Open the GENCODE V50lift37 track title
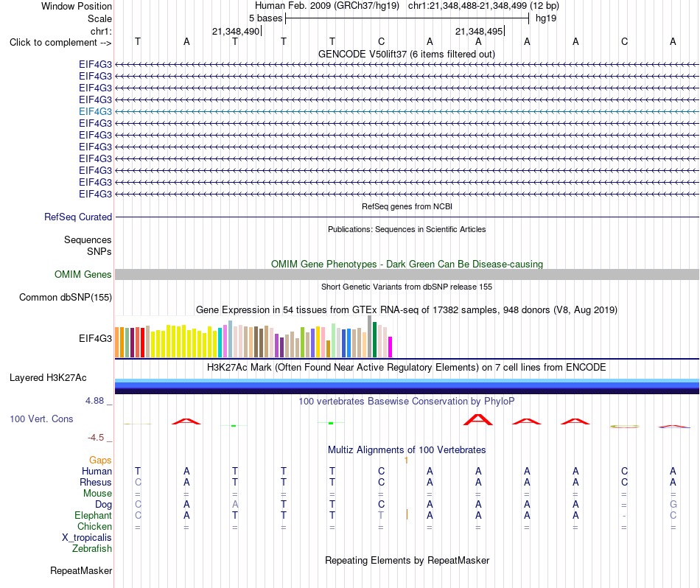 tap(406, 54)
